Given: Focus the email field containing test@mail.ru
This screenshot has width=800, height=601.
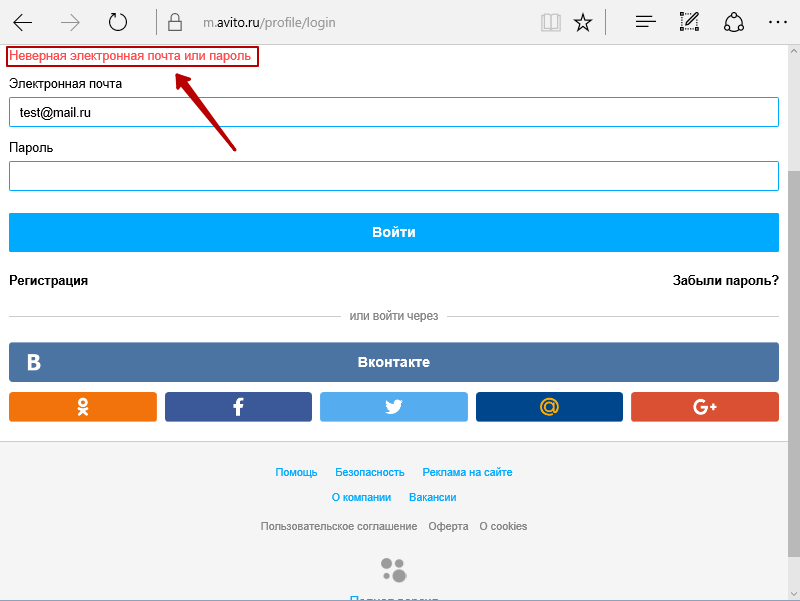Looking at the screenshot, I should click(394, 112).
